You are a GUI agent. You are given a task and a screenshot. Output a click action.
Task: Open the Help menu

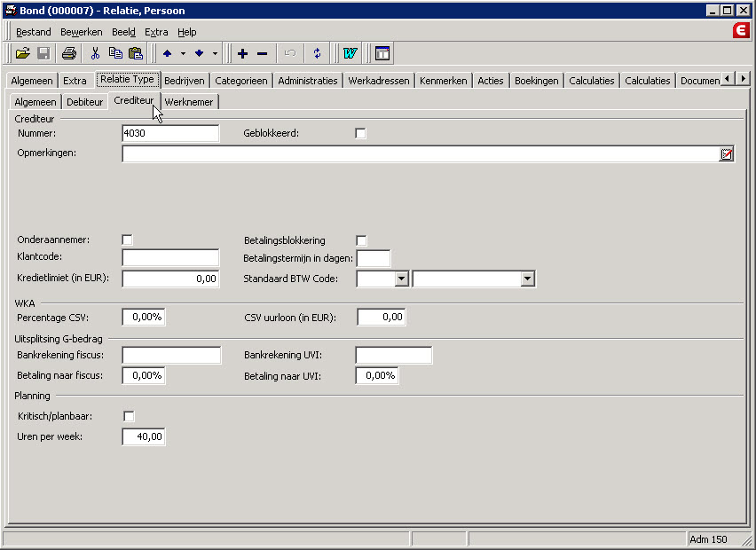186,32
